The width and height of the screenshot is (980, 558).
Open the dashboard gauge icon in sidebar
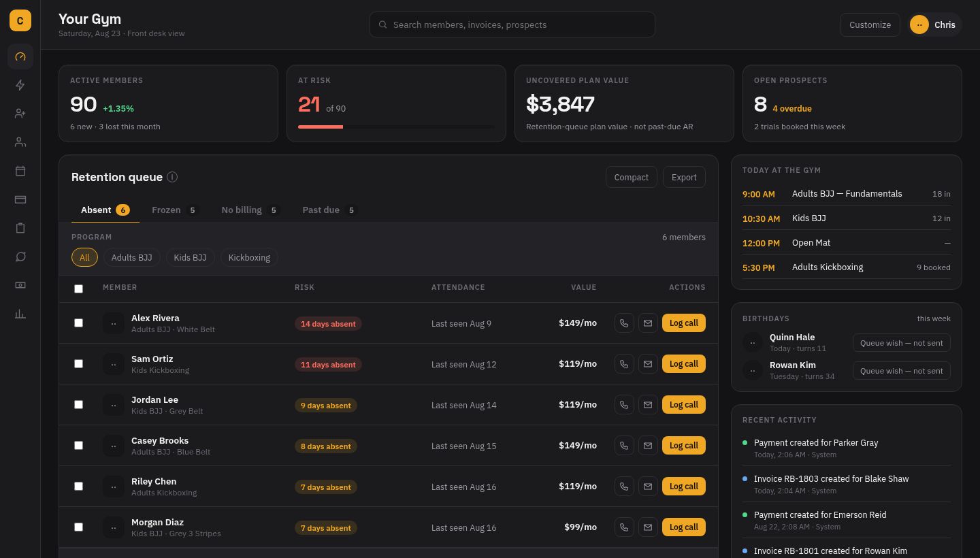tap(20, 56)
